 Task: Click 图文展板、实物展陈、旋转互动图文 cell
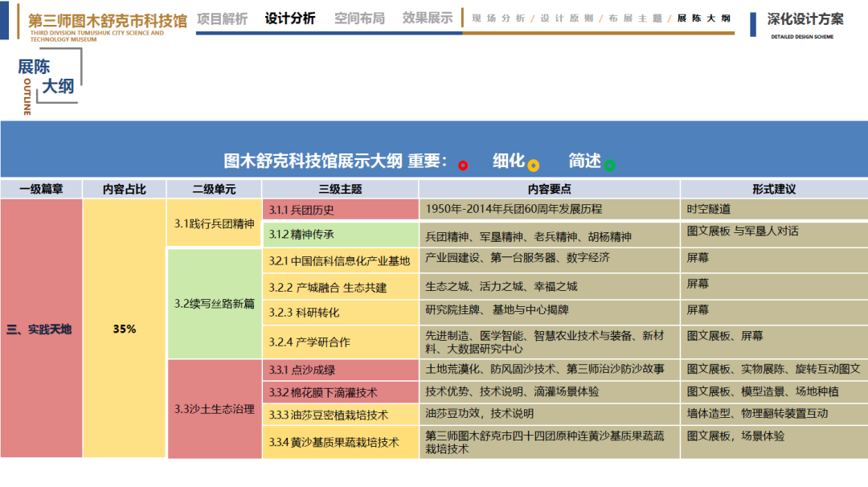(x=774, y=370)
